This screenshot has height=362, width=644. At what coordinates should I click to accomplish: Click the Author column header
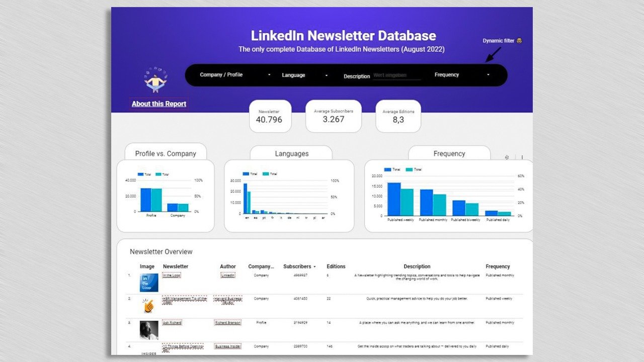tap(228, 266)
